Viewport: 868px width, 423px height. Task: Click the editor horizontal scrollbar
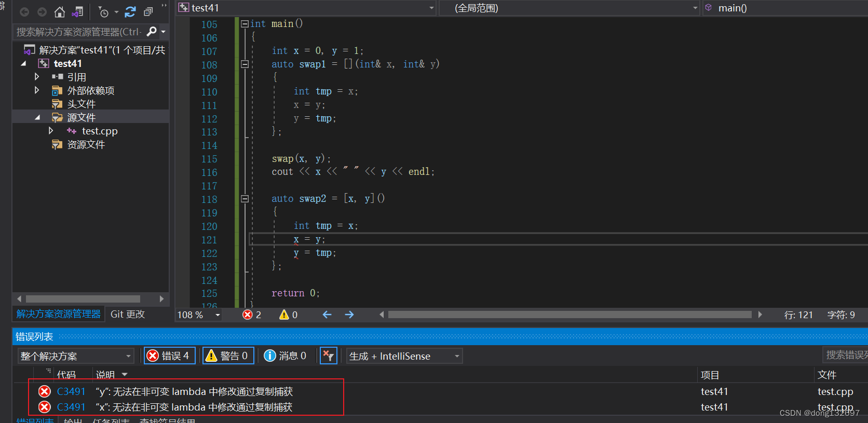[569, 315]
